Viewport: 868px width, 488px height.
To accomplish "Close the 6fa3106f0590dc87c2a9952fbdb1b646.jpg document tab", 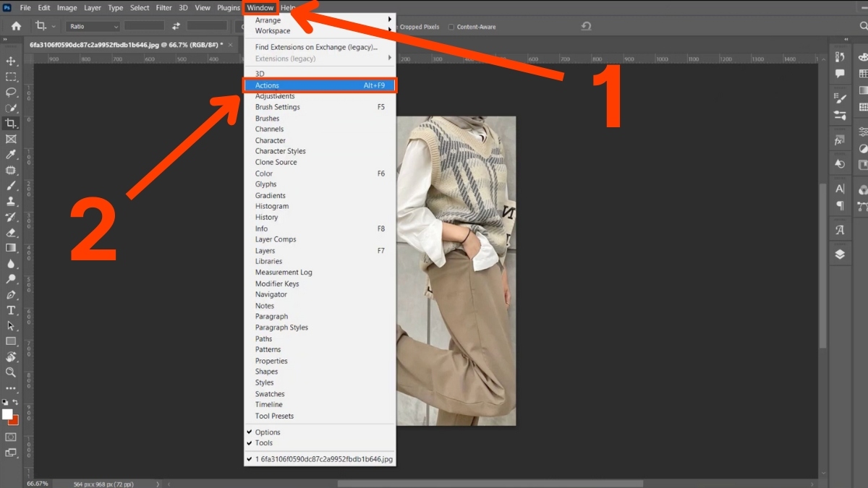I will pyautogui.click(x=231, y=44).
